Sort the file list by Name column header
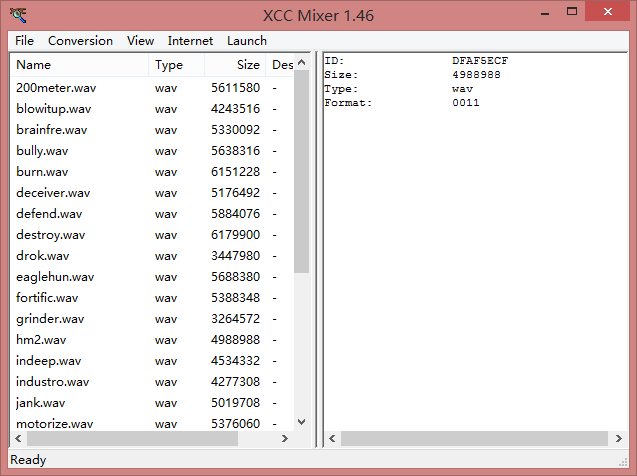 (x=79, y=65)
